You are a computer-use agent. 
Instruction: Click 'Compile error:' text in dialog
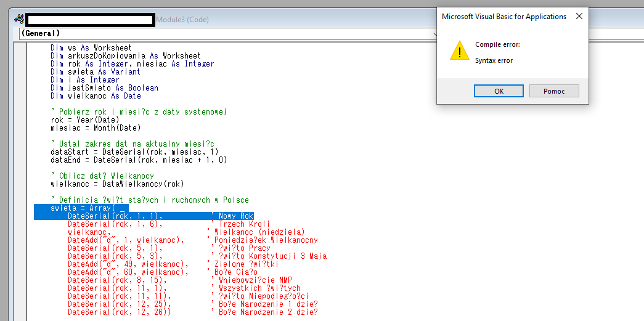pyautogui.click(x=497, y=44)
